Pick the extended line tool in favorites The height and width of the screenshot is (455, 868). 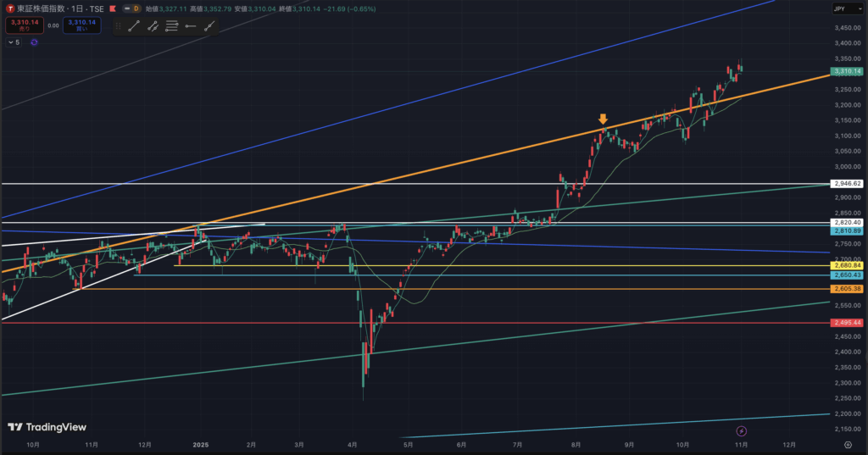[209, 26]
